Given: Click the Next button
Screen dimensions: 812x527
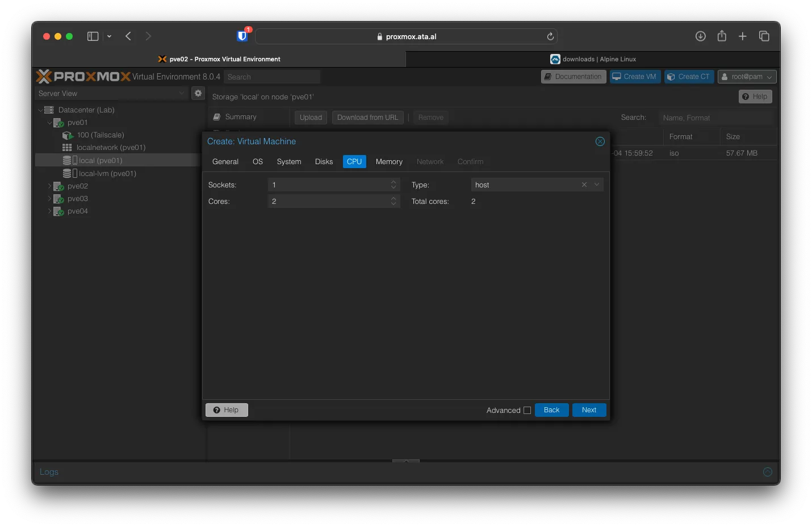Looking at the screenshot, I should 589,410.
